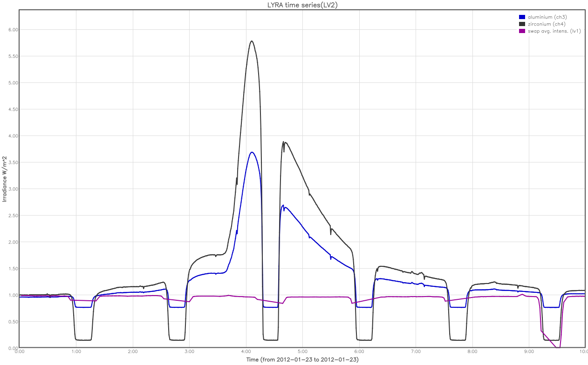
Task: Select the swap avg. intens. (lv1) label
Action: click(x=554, y=31)
